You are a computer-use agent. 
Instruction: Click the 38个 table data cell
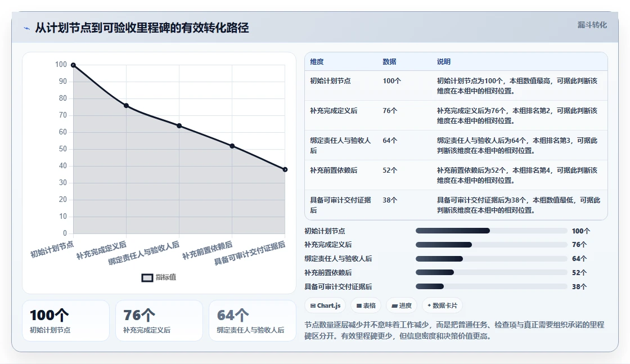(390, 200)
